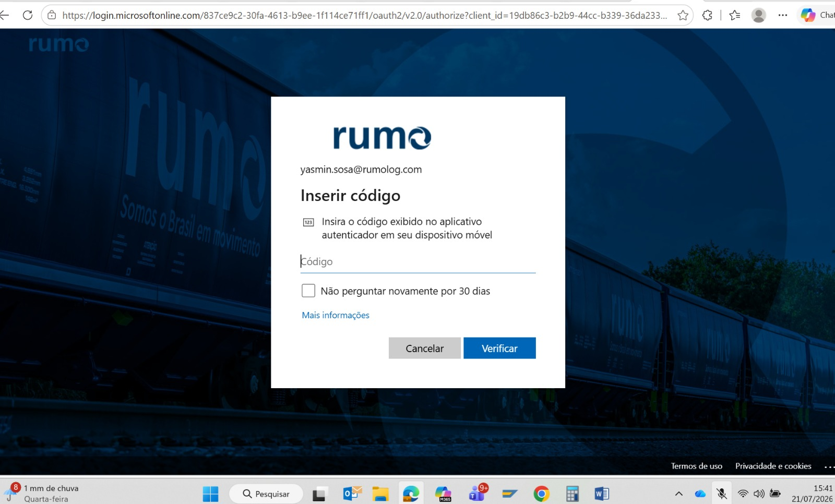Viewport: 835px width, 504px height.
Task: Open the blue and yellow taskbar app
Action: [509, 494]
